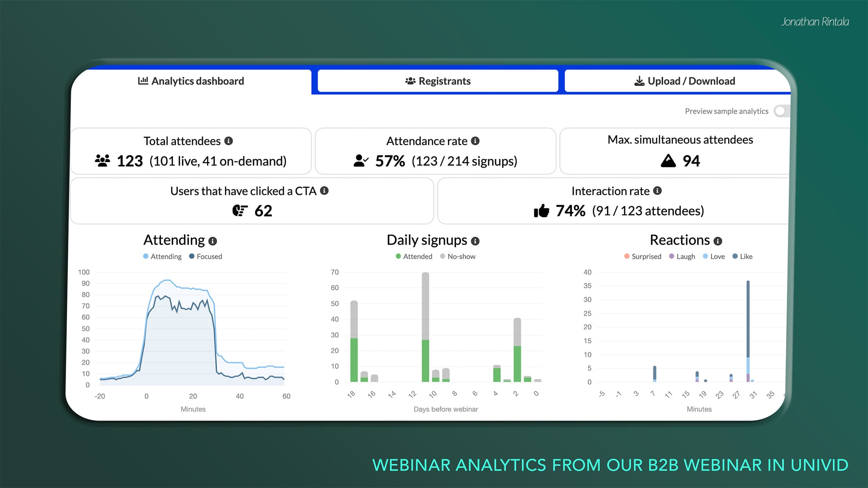Click info icon next to Reactions title
Viewport: 868px width, 488px height.
click(718, 241)
